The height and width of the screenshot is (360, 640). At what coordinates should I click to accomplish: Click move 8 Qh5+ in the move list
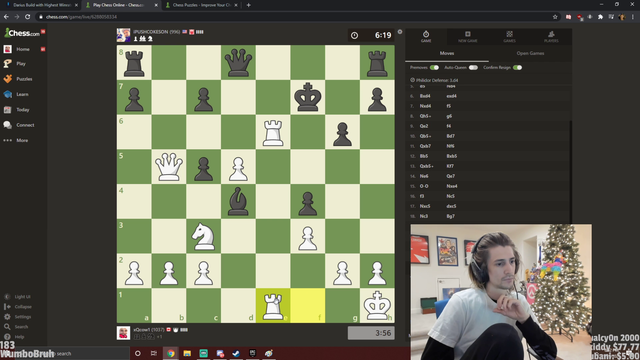(x=425, y=116)
